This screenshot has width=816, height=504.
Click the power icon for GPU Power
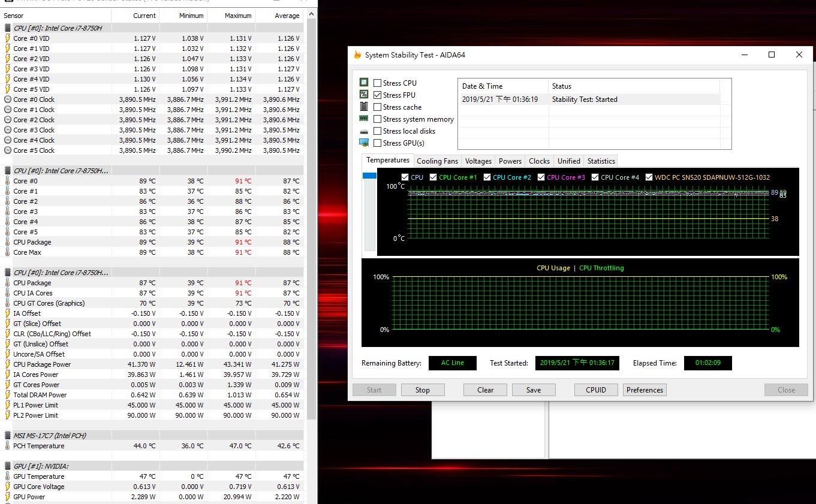pyautogui.click(x=8, y=497)
